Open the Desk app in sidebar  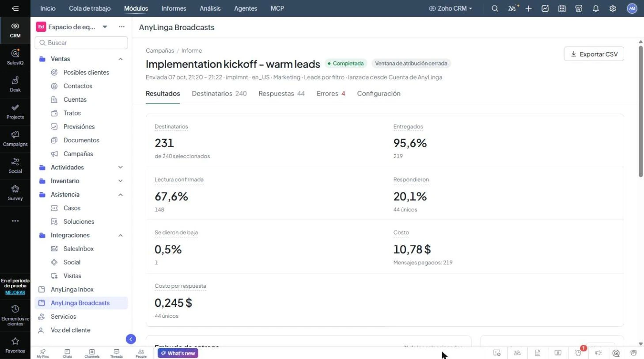pyautogui.click(x=15, y=84)
